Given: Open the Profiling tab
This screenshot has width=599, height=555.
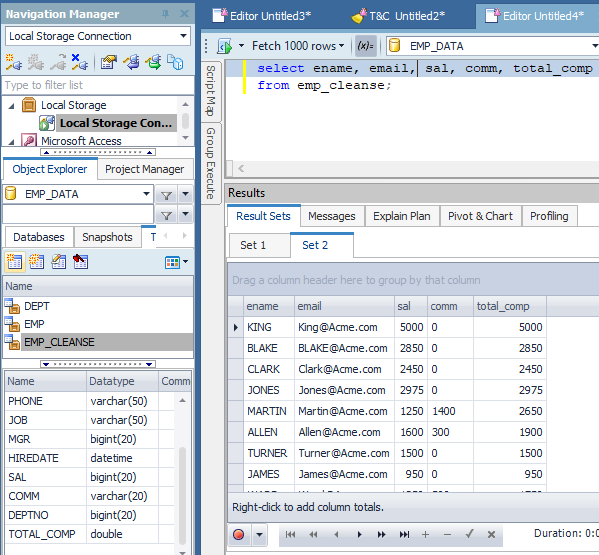Looking at the screenshot, I should pos(549,216).
